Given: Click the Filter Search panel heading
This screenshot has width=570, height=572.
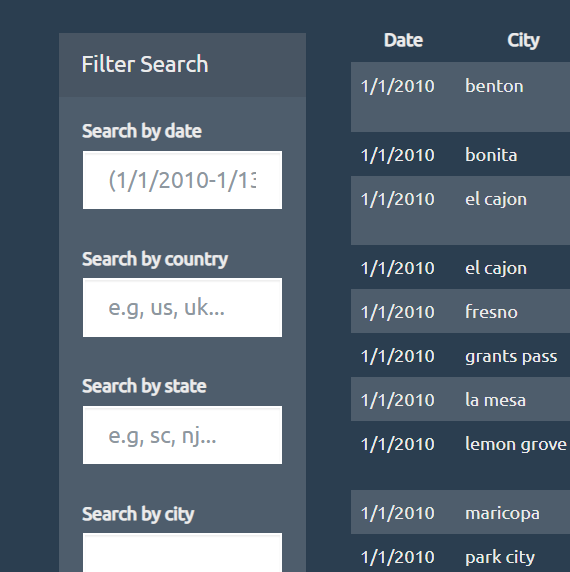Looking at the screenshot, I should pos(145,64).
